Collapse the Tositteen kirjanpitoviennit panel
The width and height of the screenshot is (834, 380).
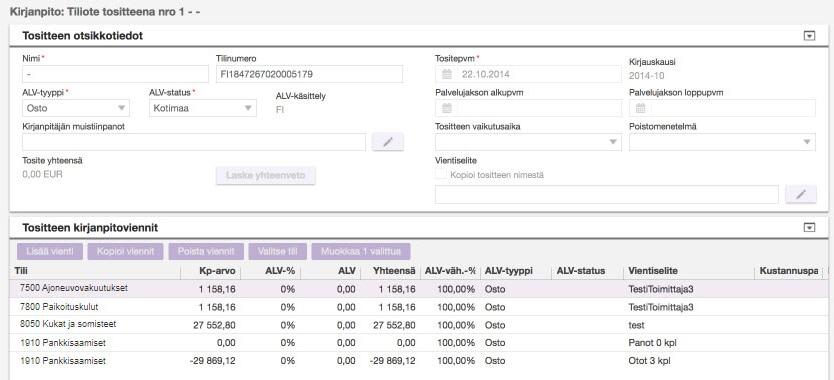pos(809,228)
